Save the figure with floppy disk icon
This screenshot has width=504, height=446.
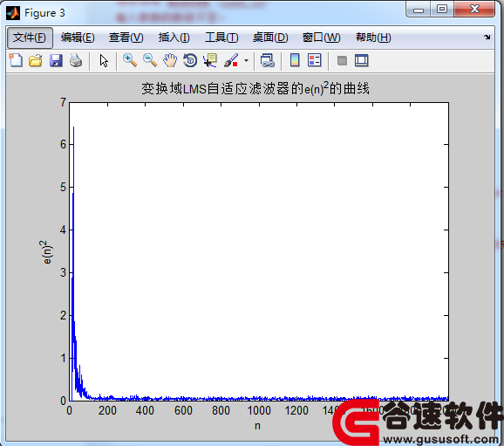coord(56,60)
